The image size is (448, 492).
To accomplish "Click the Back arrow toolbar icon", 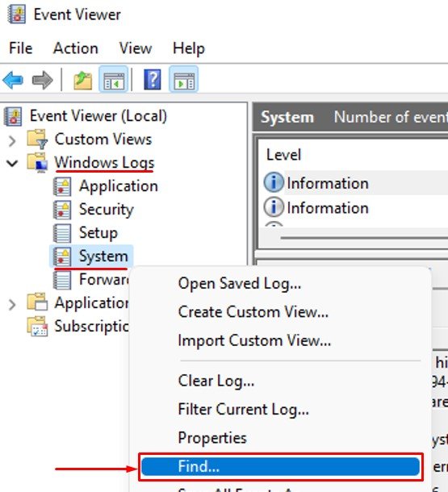I will pos(13,80).
